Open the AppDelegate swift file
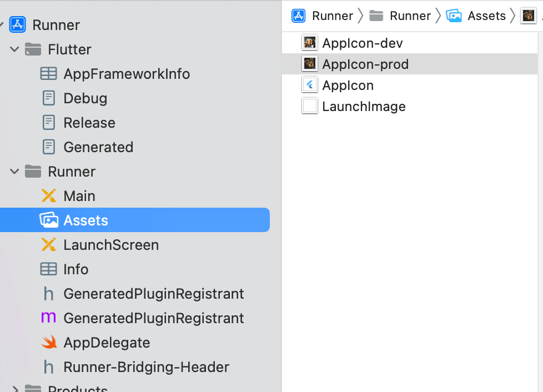Image resolution: width=543 pixels, height=392 pixels. (x=107, y=343)
